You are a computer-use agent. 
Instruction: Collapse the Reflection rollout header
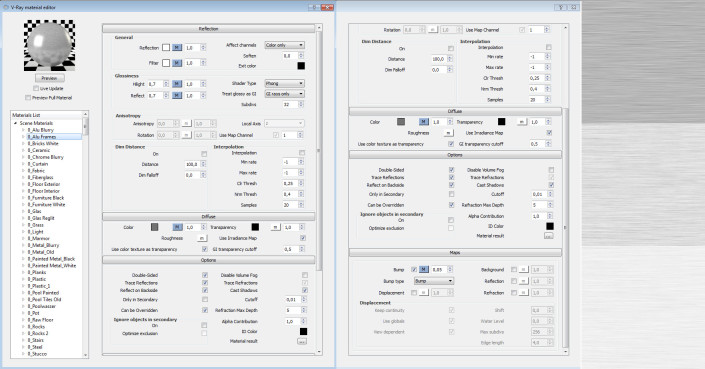coord(209,28)
